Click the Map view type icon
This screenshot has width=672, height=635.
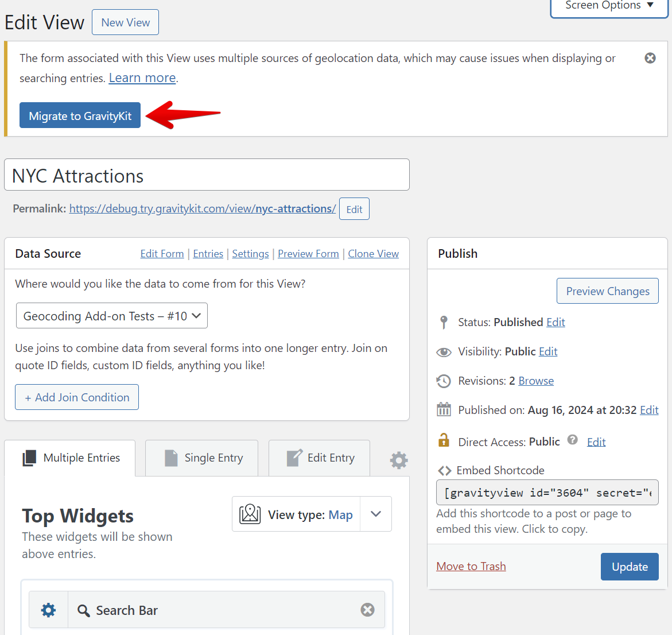click(250, 514)
